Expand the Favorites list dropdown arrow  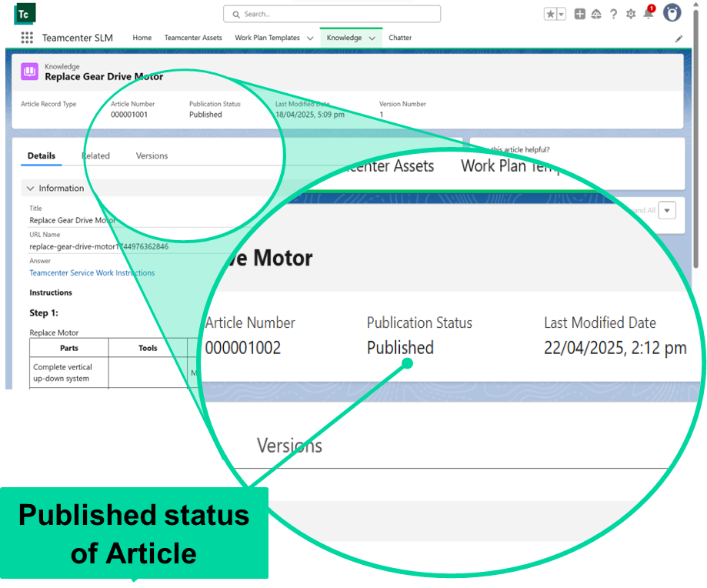[562, 14]
